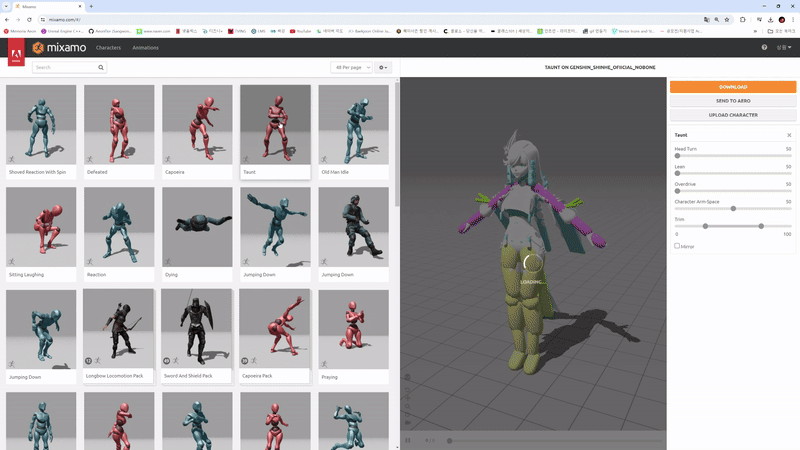Open the 48 Per page dropdown
Image resolution: width=800 pixels, height=450 pixels.
click(351, 67)
